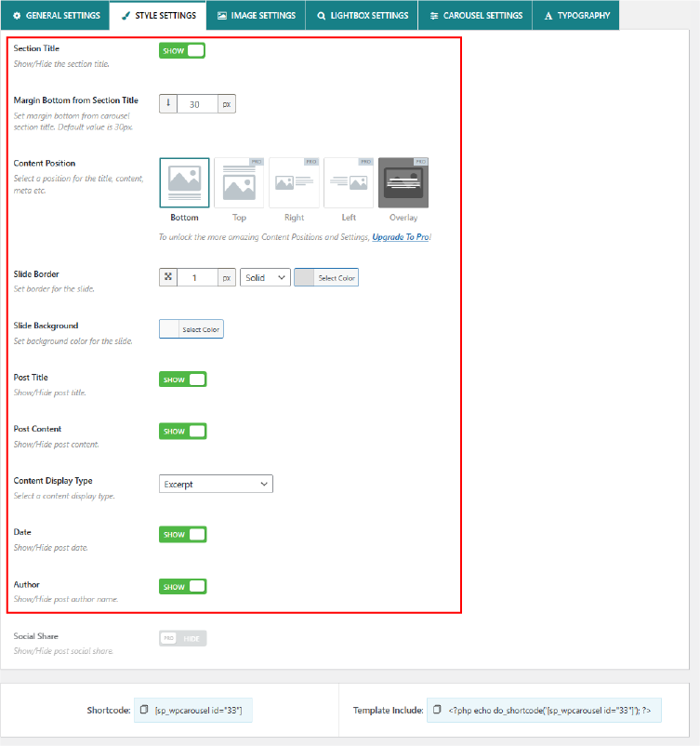Click the px unit of slide border
The height and width of the screenshot is (746, 700).
pyautogui.click(x=227, y=277)
